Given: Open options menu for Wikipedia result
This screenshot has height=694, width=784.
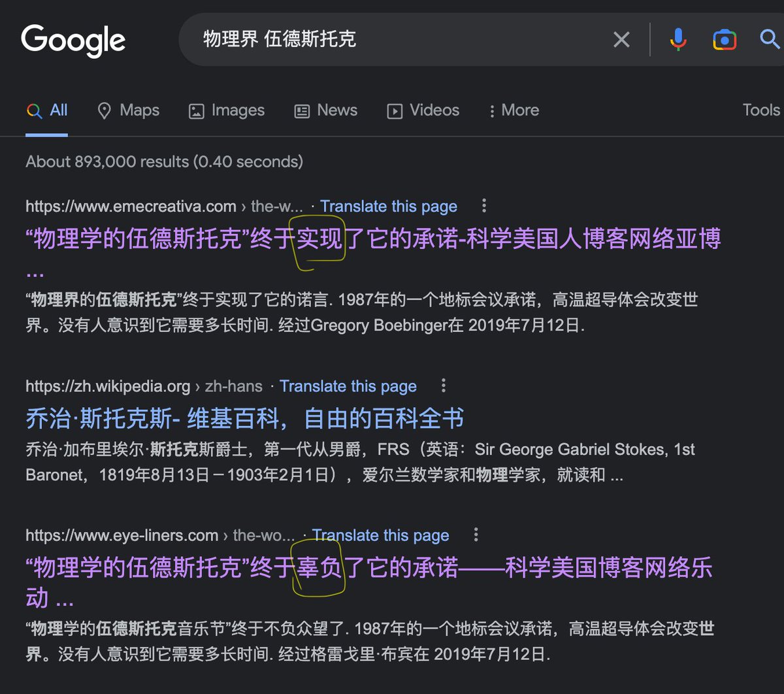Looking at the screenshot, I should coord(444,386).
